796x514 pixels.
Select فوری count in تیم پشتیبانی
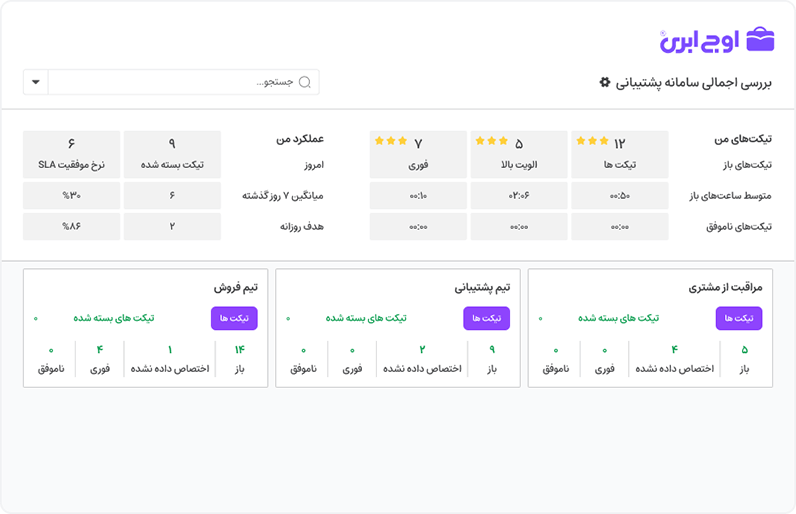pyautogui.click(x=352, y=359)
